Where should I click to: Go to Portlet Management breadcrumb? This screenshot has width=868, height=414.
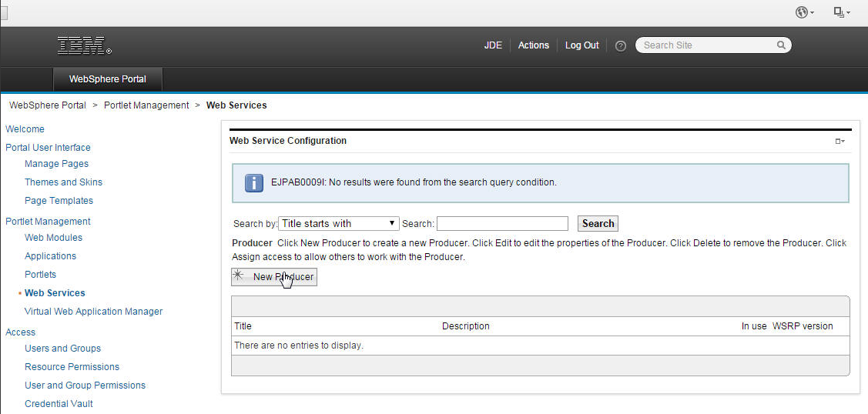(x=146, y=105)
